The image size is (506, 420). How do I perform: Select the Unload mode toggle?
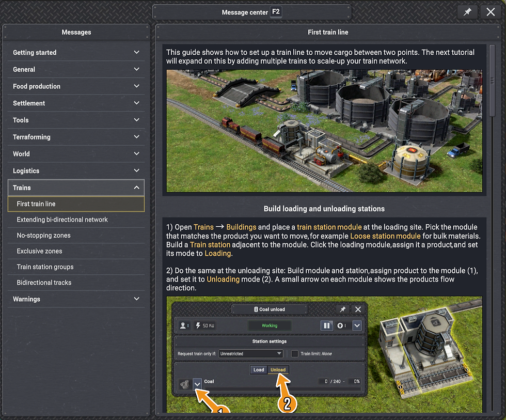[x=278, y=370]
